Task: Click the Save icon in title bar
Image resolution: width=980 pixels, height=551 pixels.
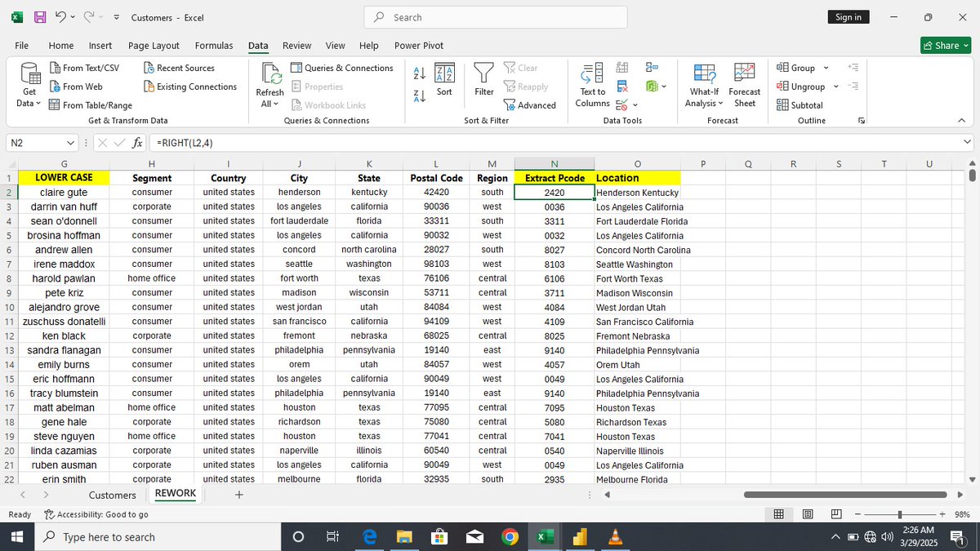Action: [x=40, y=17]
